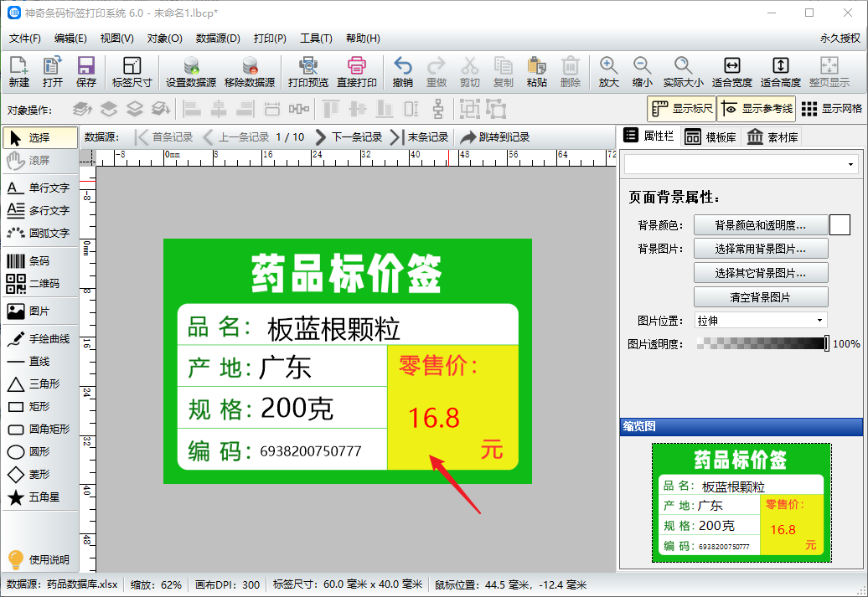Image resolution: width=868 pixels, height=597 pixels.
Task: Select the 圆弧文字 arc text tool
Action: (39, 233)
